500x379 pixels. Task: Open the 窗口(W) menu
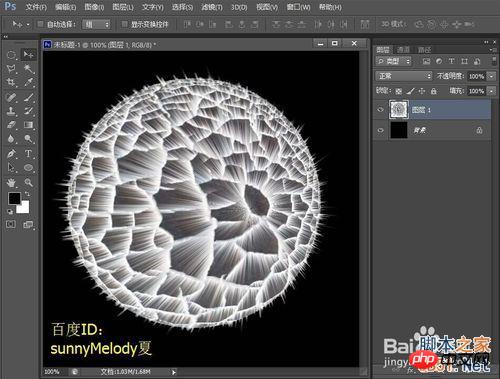click(x=298, y=7)
